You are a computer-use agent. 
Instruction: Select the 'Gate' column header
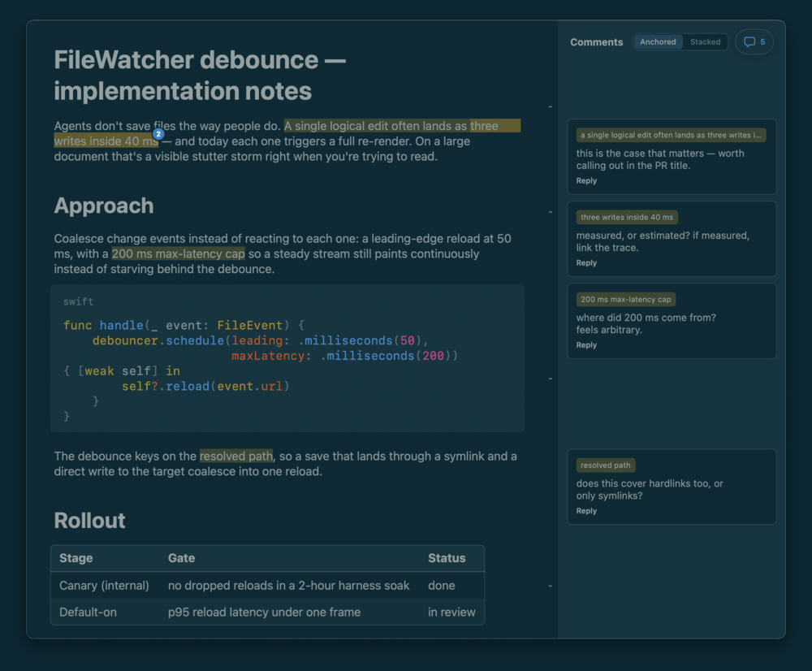pos(181,558)
